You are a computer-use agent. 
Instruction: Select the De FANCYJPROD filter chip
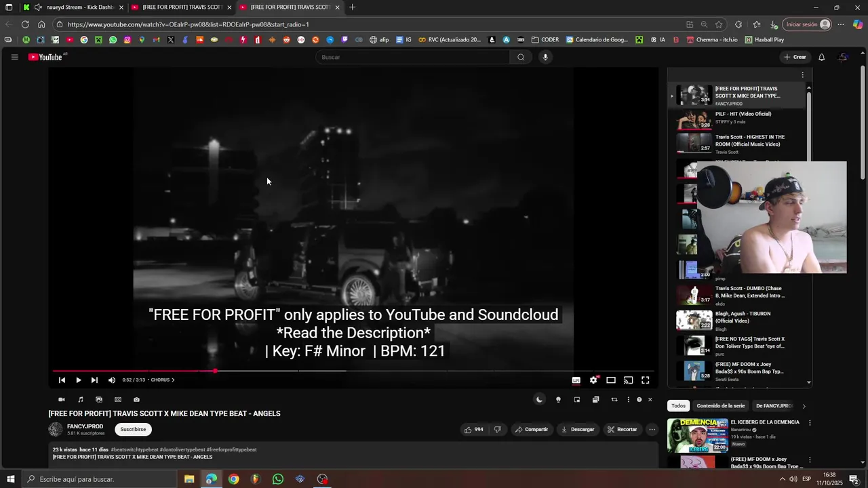[773, 406]
